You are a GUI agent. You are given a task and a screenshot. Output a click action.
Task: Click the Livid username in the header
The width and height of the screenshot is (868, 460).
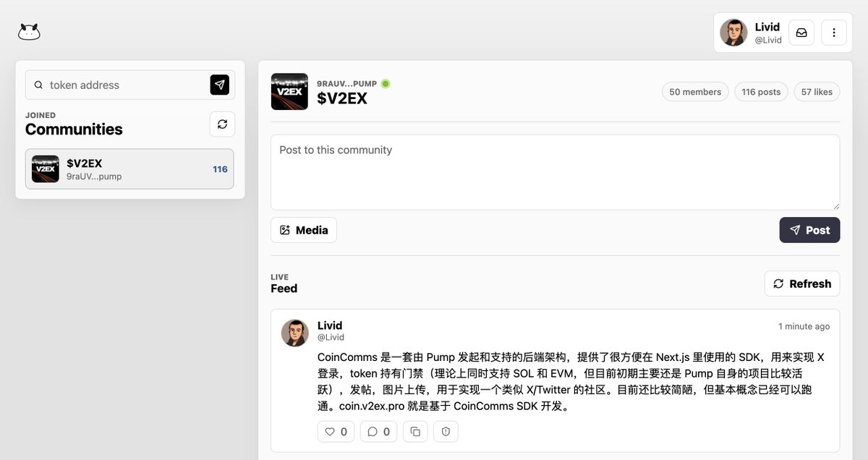point(767,27)
